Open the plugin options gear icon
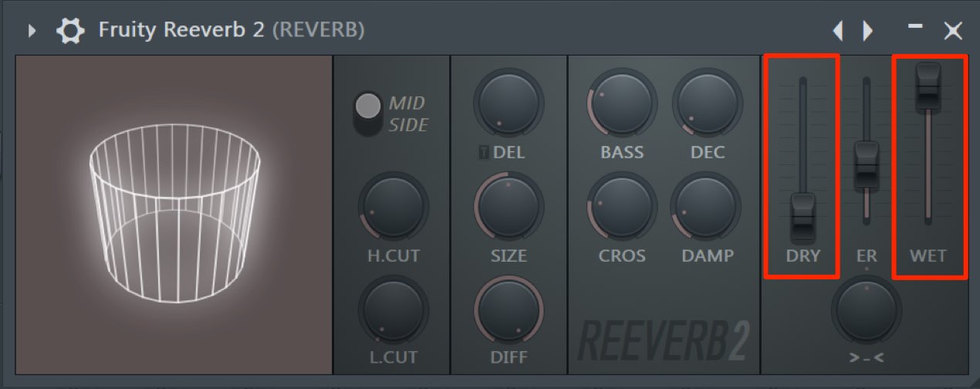This screenshot has height=389, width=980. [71, 31]
